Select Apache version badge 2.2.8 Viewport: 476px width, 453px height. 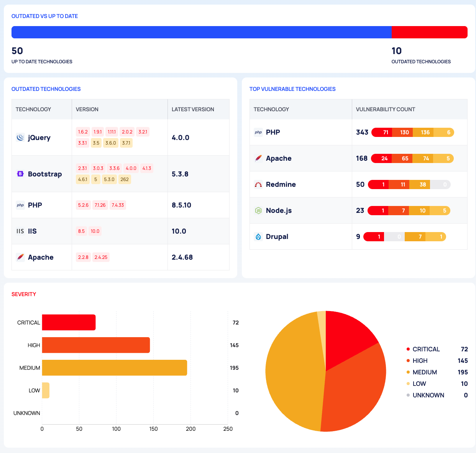[x=83, y=257]
